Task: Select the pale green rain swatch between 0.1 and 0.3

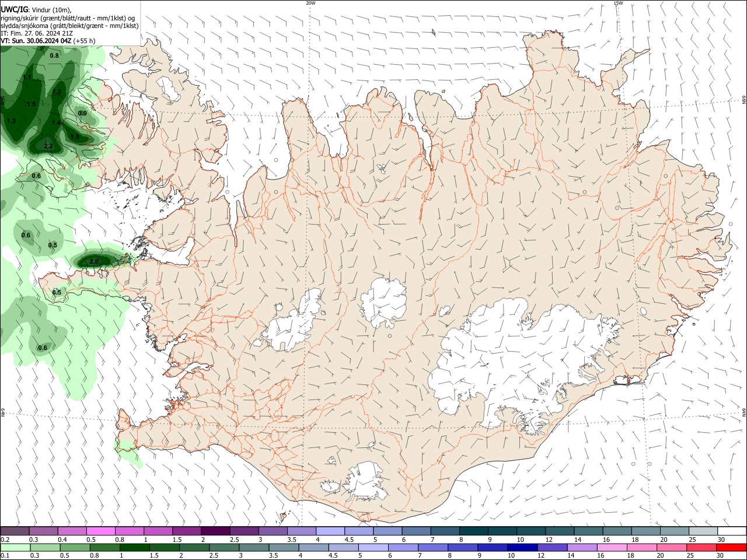Action: coord(16,548)
